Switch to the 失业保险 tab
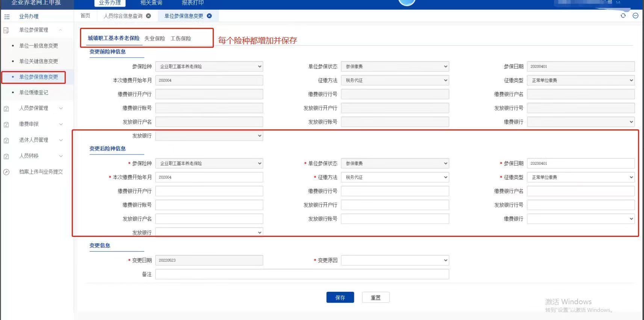644x320 pixels. pyautogui.click(x=154, y=38)
